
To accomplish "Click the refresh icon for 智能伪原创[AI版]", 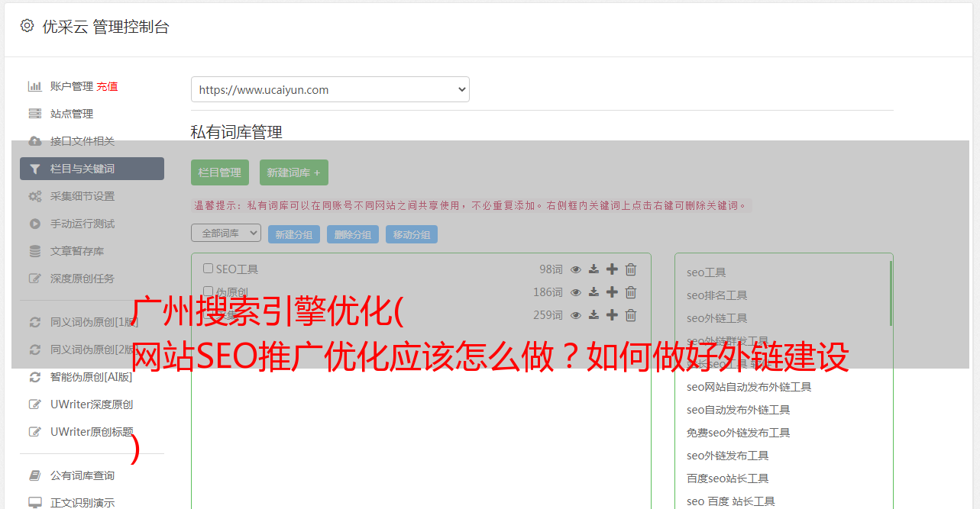I will (35, 377).
